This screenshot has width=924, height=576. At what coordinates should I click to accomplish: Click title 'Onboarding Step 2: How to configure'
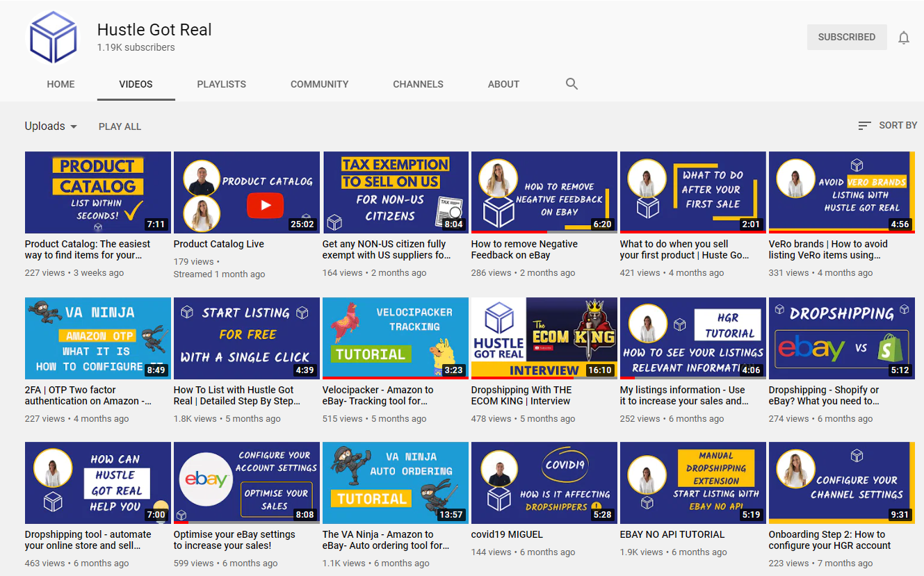pyautogui.click(x=829, y=540)
